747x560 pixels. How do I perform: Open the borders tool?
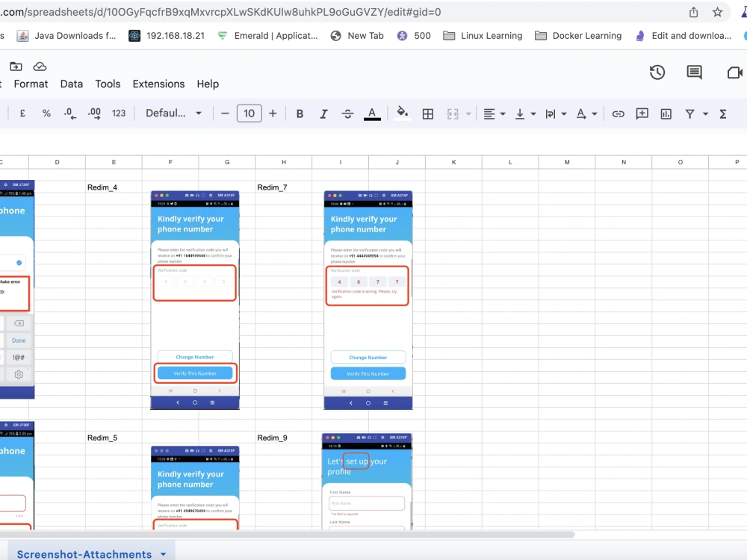coord(428,113)
